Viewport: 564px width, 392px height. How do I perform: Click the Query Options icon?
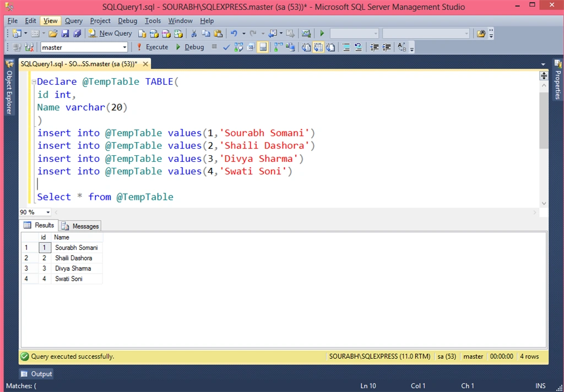point(251,47)
